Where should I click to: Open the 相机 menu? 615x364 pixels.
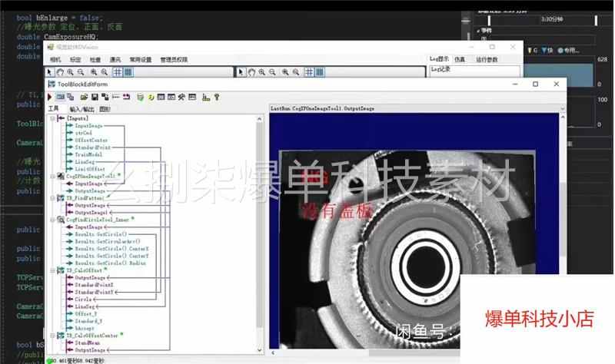click(x=55, y=60)
